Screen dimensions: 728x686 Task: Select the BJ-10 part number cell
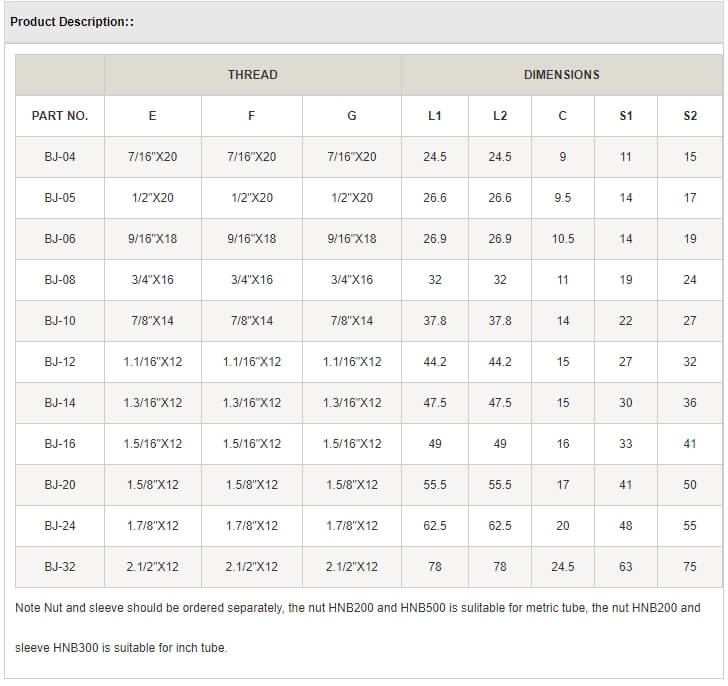click(60, 321)
